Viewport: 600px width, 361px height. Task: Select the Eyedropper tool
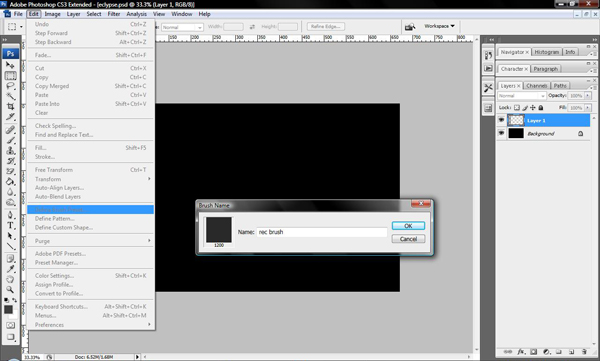click(x=10, y=269)
